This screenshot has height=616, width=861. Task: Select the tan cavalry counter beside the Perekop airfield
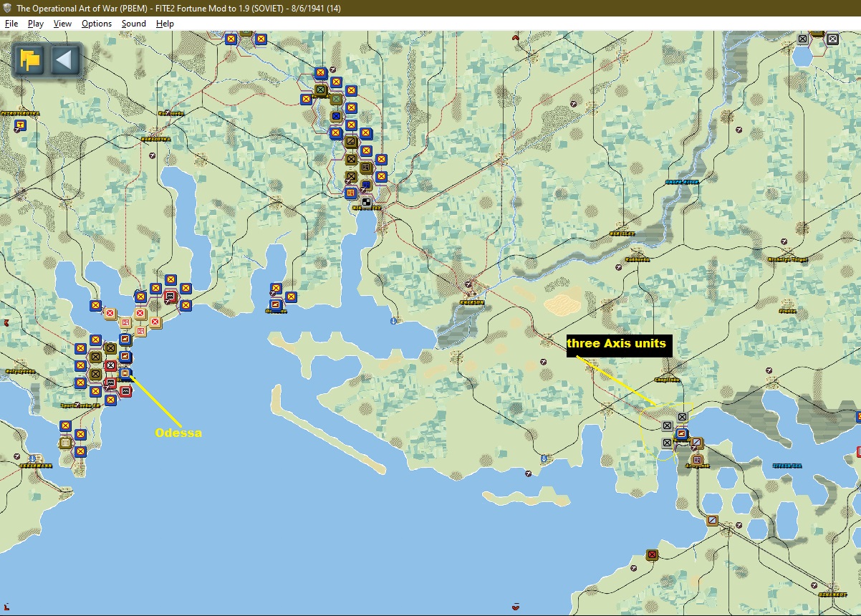[x=697, y=442]
